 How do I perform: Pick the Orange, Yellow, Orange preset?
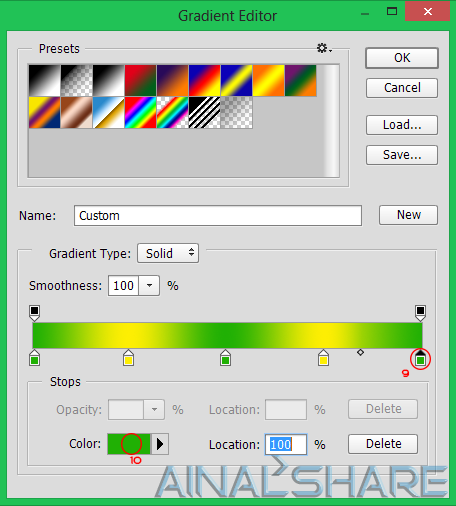(268, 81)
